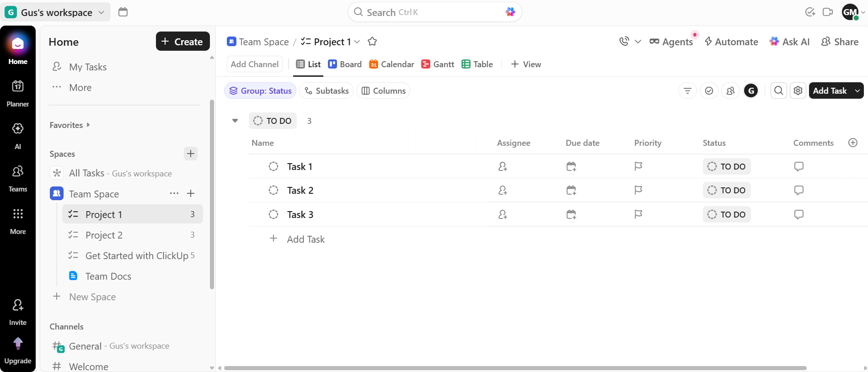Click the Add Channel button

254,64
